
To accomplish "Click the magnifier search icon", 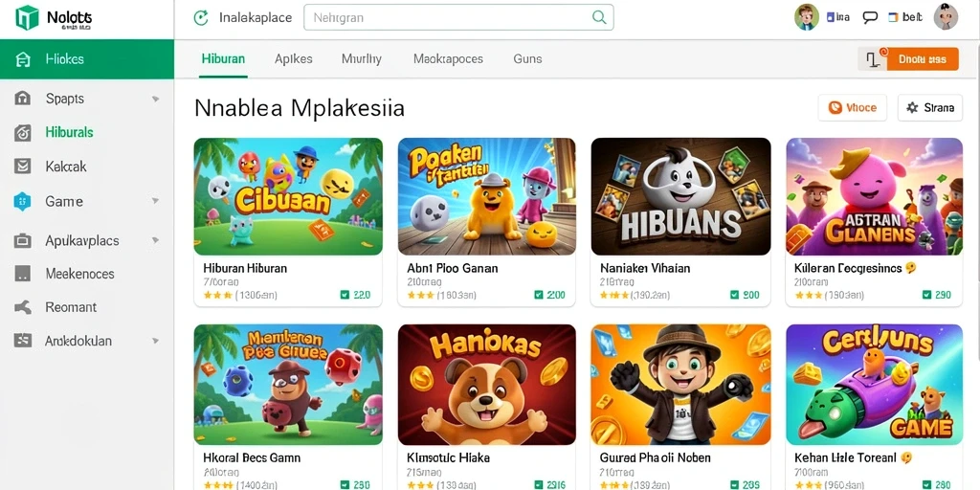I will click(x=599, y=17).
